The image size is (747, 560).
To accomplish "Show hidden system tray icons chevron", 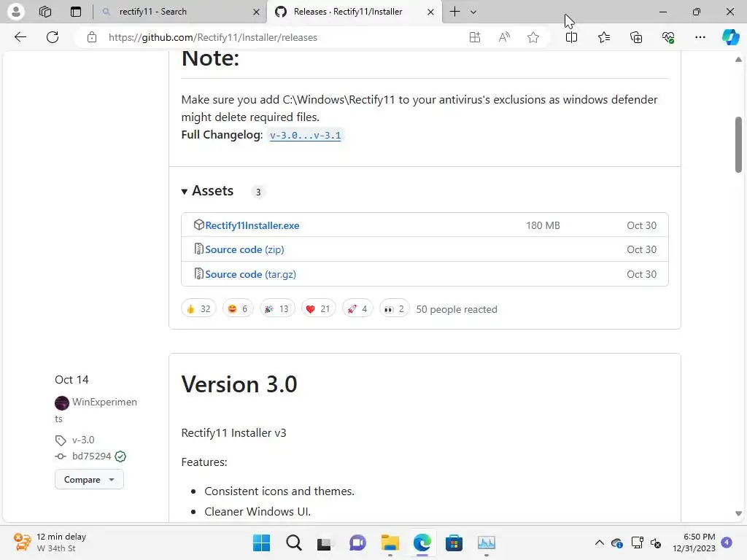I will click(x=600, y=542).
